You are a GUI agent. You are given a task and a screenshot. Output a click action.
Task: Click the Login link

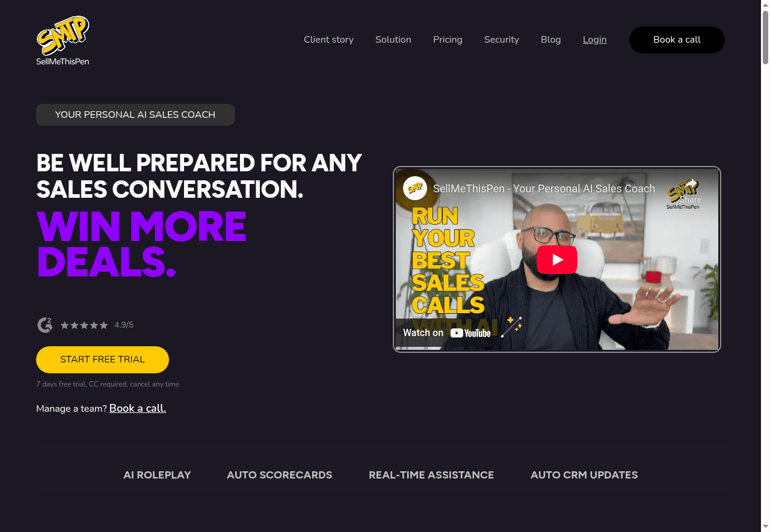point(595,40)
